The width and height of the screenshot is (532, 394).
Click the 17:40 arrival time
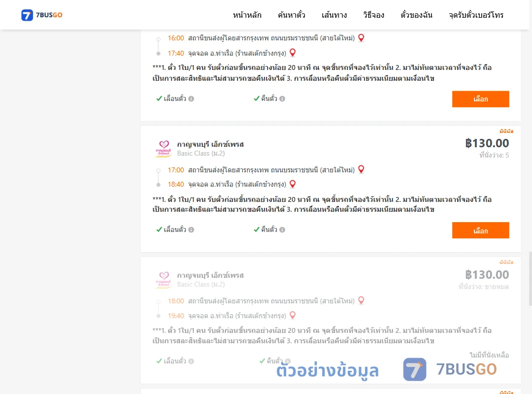[176, 53]
